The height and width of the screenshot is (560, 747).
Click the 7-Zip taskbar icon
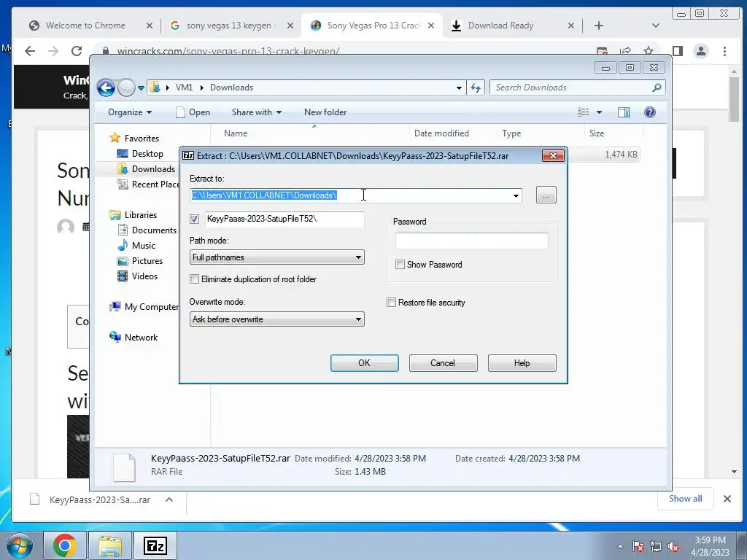click(155, 545)
